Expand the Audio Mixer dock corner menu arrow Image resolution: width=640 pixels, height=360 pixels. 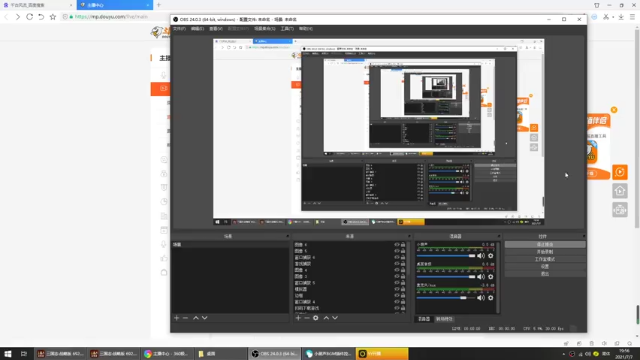point(498,236)
